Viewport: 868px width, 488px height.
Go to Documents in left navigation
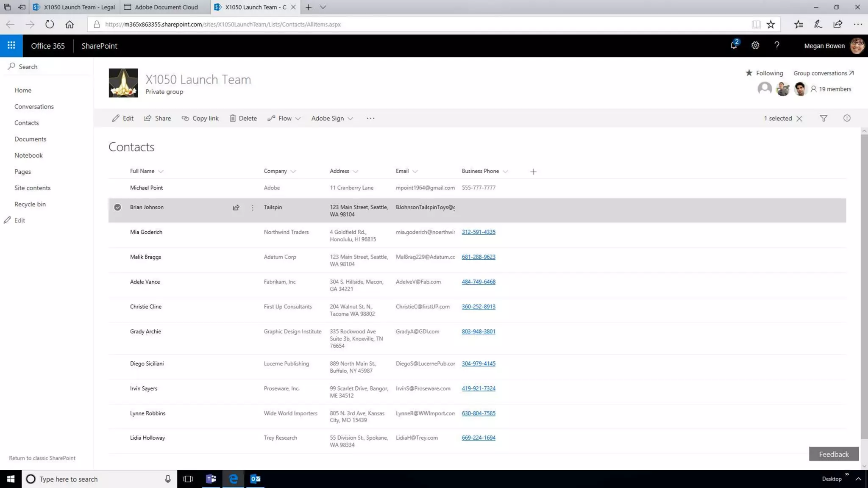point(30,139)
